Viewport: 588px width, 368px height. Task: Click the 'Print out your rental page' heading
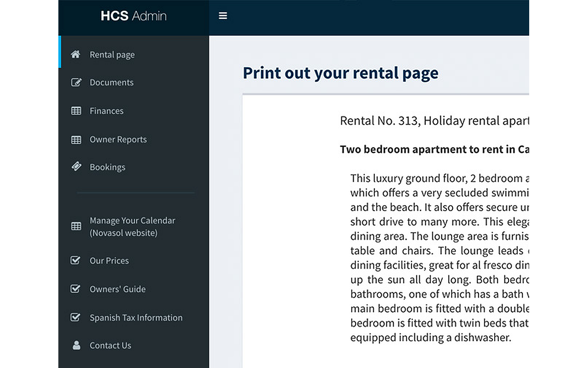340,73
